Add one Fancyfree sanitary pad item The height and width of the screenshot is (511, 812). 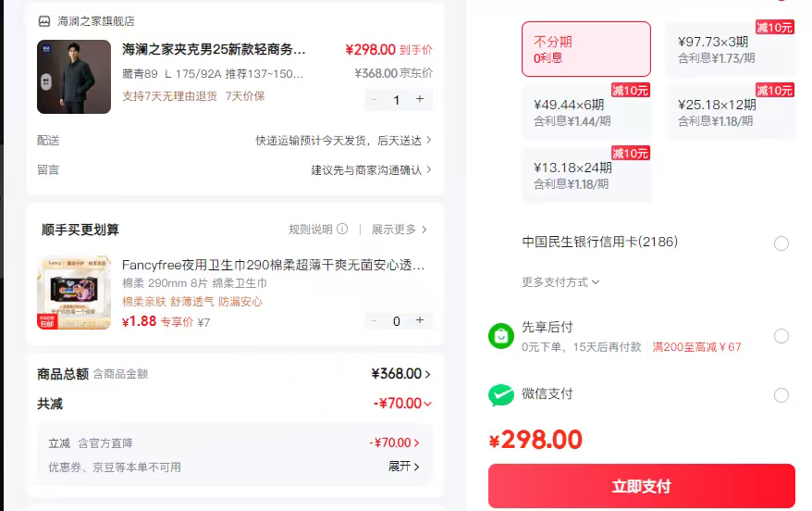(x=420, y=320)
